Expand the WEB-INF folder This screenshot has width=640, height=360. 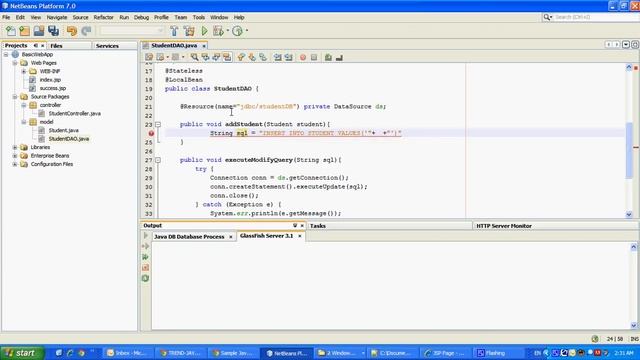(24, 71)
